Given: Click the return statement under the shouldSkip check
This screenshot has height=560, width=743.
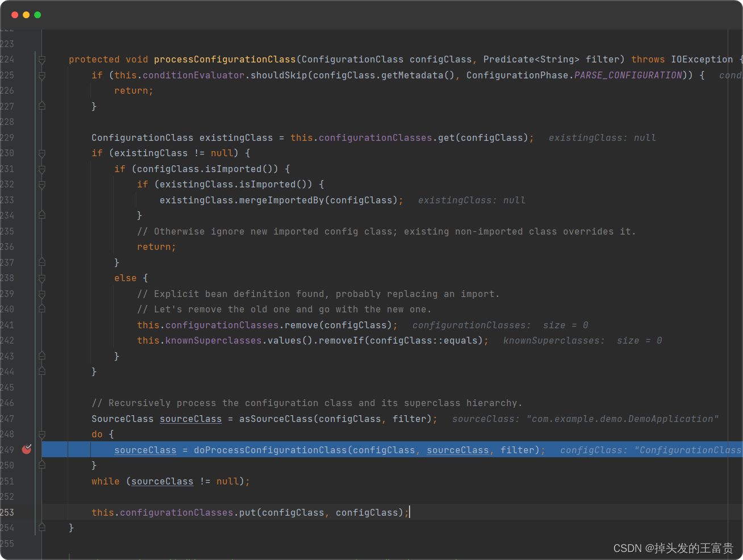Looking at the screenshot, I should tap(133, 91).
